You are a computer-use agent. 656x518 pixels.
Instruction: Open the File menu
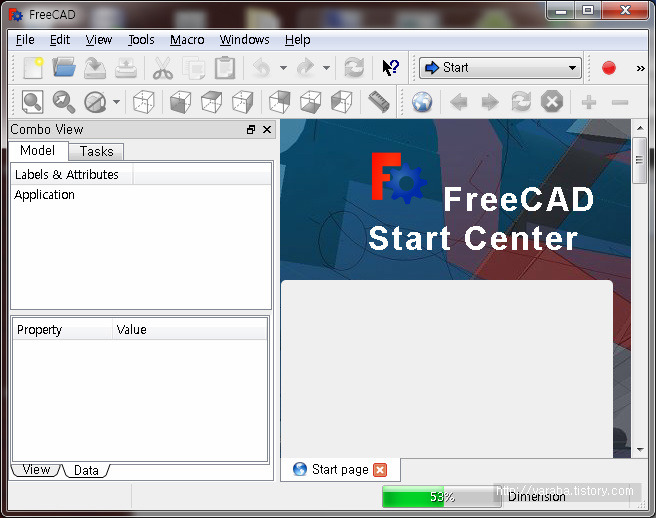pyautogui.click(x=25, y=40)
